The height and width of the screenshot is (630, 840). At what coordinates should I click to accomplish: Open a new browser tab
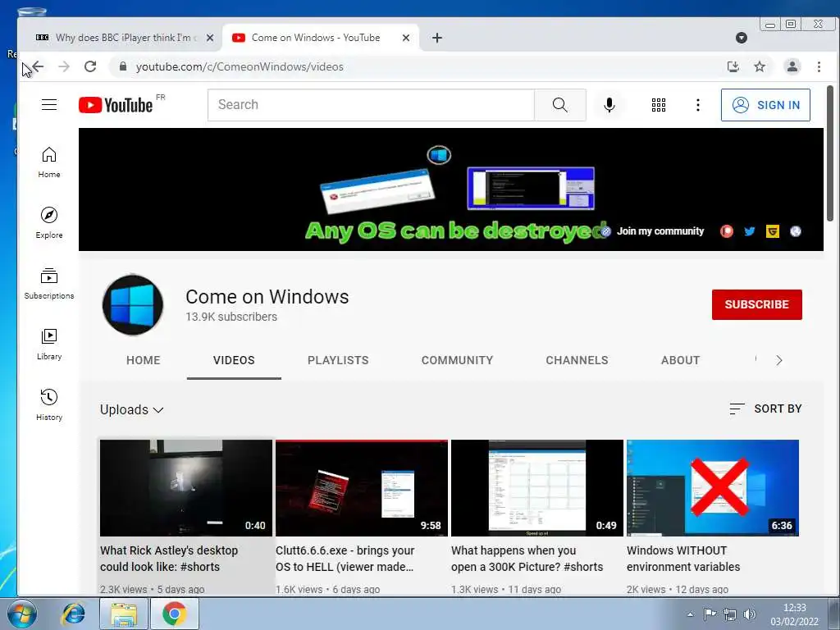[437, 38]
